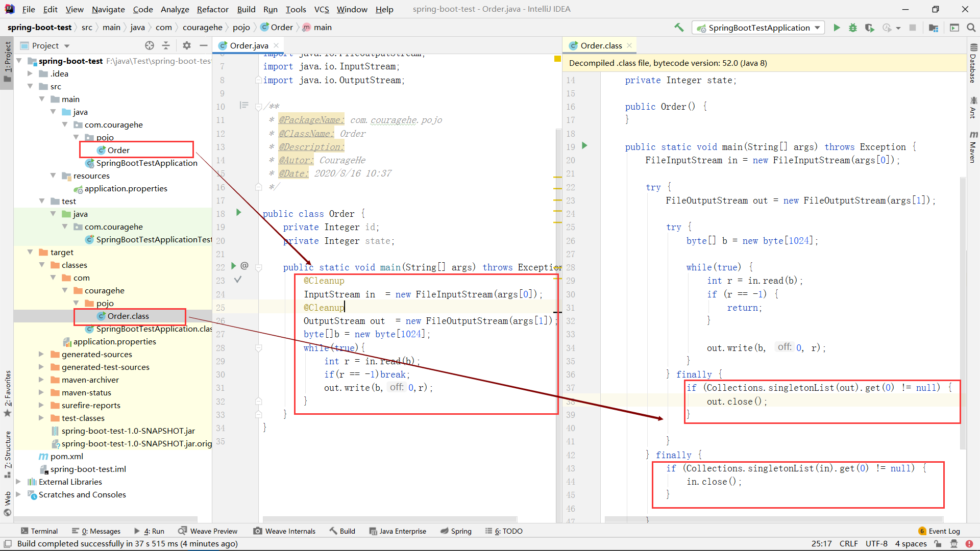Image resolution: width=980 pixels, height=551 pixels.
Task: Open the Java Enterprise tool window
Action: [x=398, y=531]
